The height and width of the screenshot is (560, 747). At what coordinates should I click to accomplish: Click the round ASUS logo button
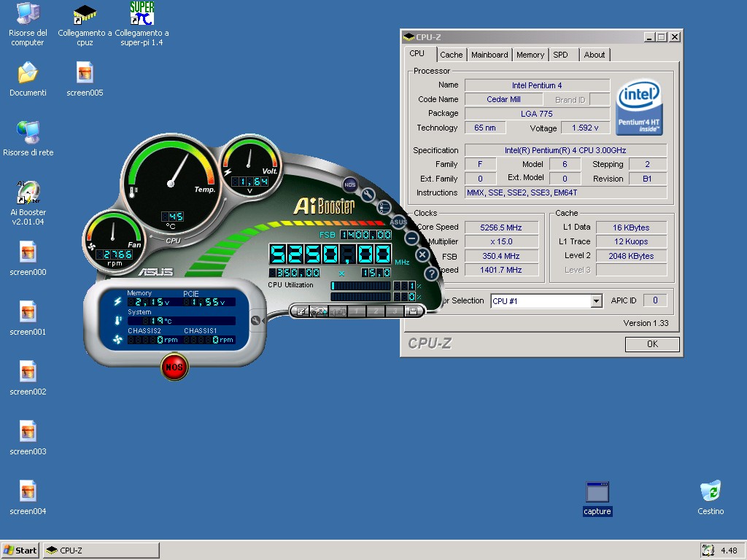coord(398,222)
